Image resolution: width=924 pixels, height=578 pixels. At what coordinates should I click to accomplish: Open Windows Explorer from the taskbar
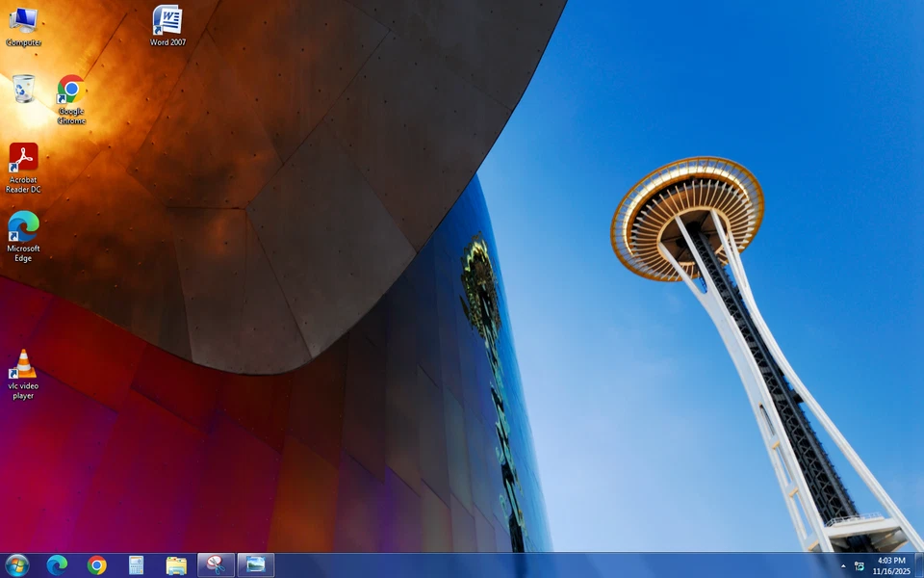point(175,565)
